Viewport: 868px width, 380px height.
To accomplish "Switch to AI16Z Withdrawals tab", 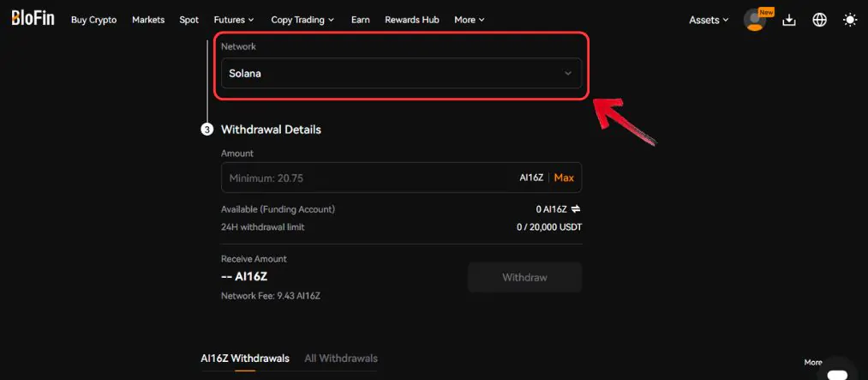I will click(245, 359).
